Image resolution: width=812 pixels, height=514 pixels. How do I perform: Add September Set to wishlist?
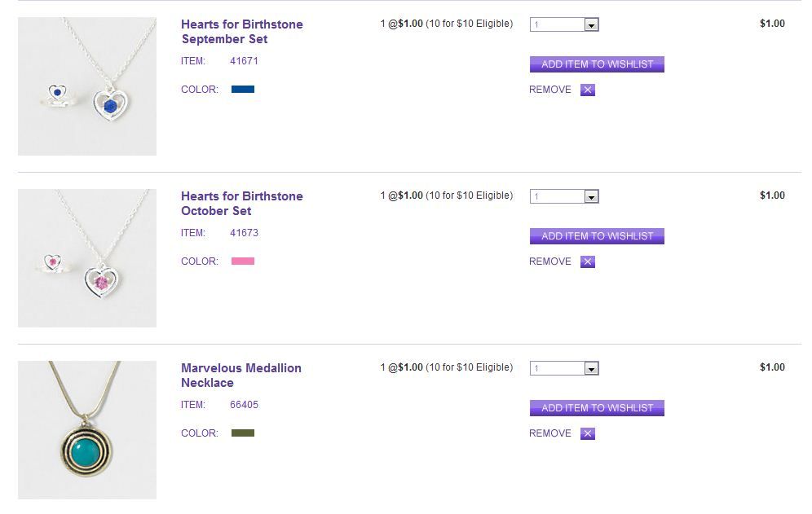(597, 64)
